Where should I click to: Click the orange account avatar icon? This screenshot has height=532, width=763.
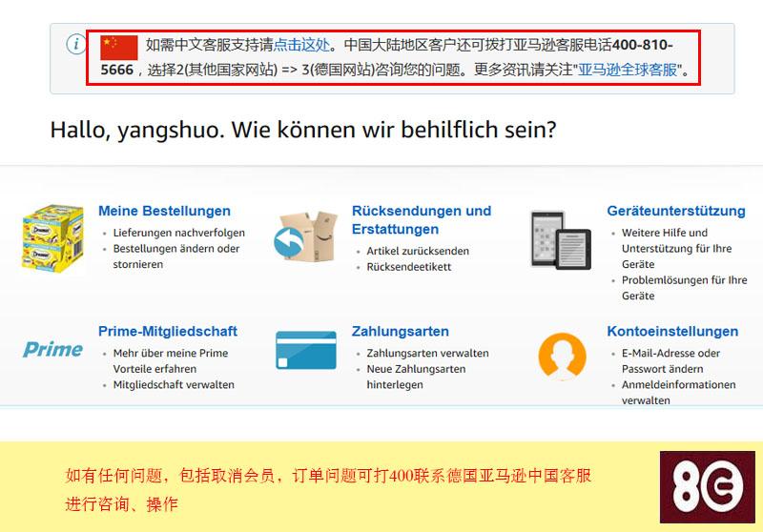tap(562, 356)
